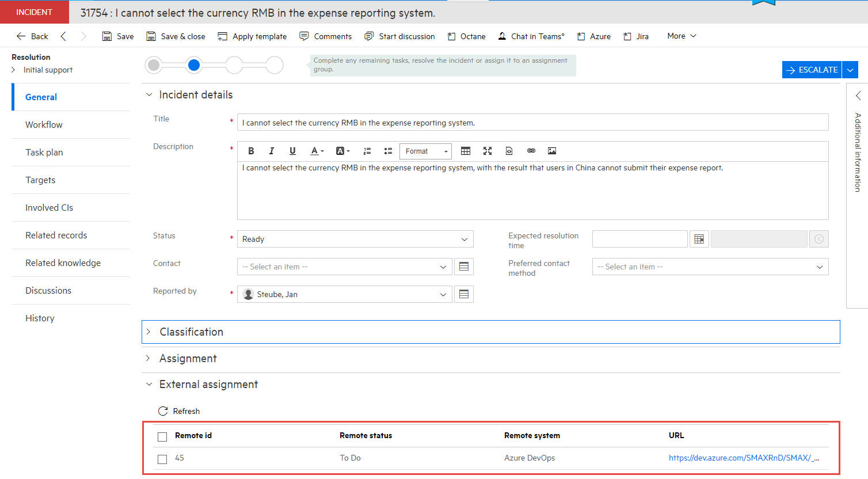868x479 pixels.
Task: Select all rows in the external assignment table
Action: pyautogui.click(x=162, y=436)
